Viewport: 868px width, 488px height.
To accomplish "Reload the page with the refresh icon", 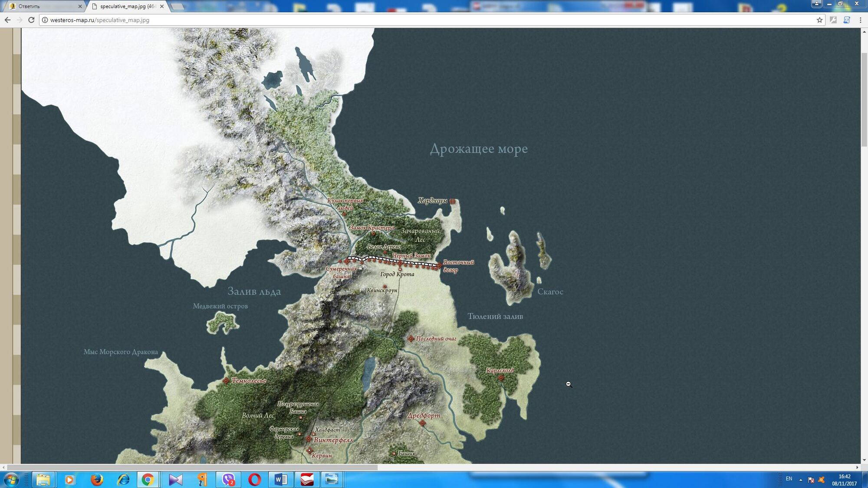I will point(31,20).
